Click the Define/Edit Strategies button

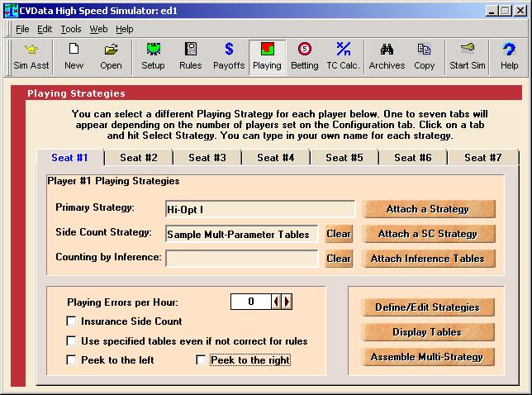pos(427,307)
